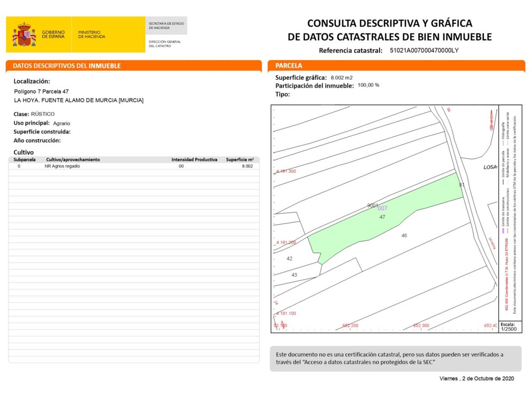Click the 'Localización:' label
This screenshot has width=532, height=399.
(32, 81)
